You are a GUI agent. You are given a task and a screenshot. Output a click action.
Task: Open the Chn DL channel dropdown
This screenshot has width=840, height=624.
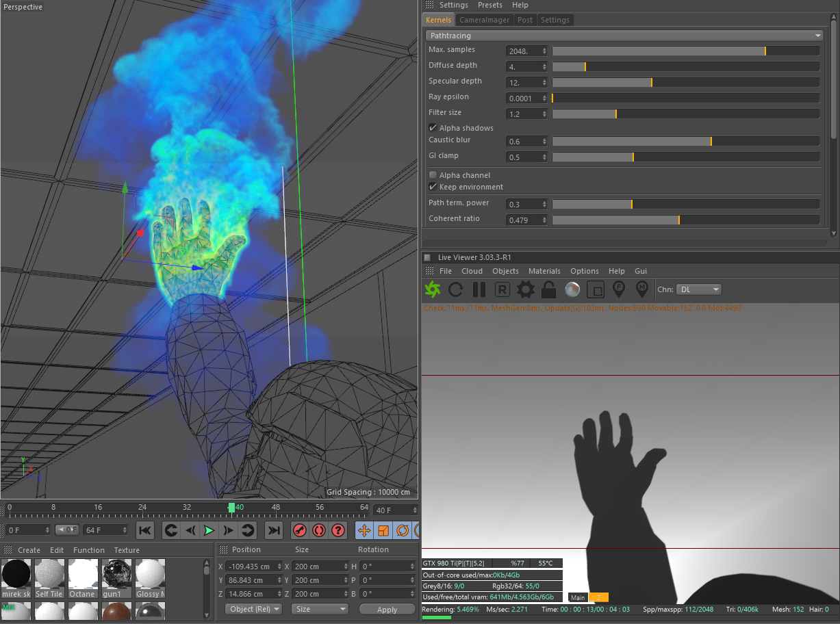(698, 289)
